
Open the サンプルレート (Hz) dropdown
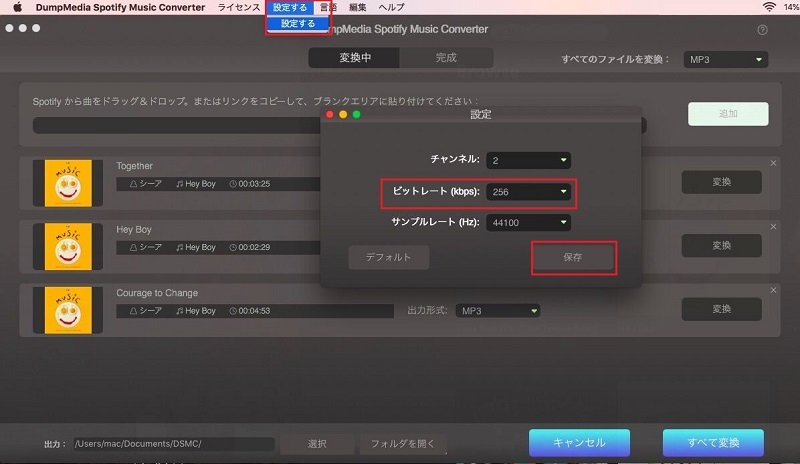[x=528, y=223]
